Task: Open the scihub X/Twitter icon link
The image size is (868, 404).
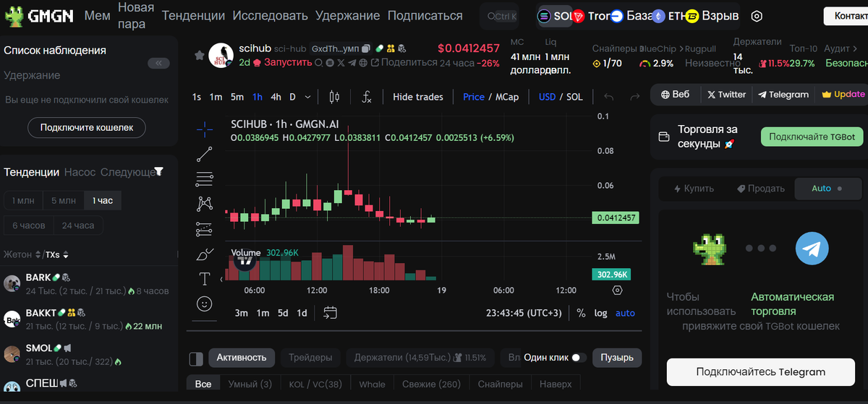Action: tap(340, 63)
